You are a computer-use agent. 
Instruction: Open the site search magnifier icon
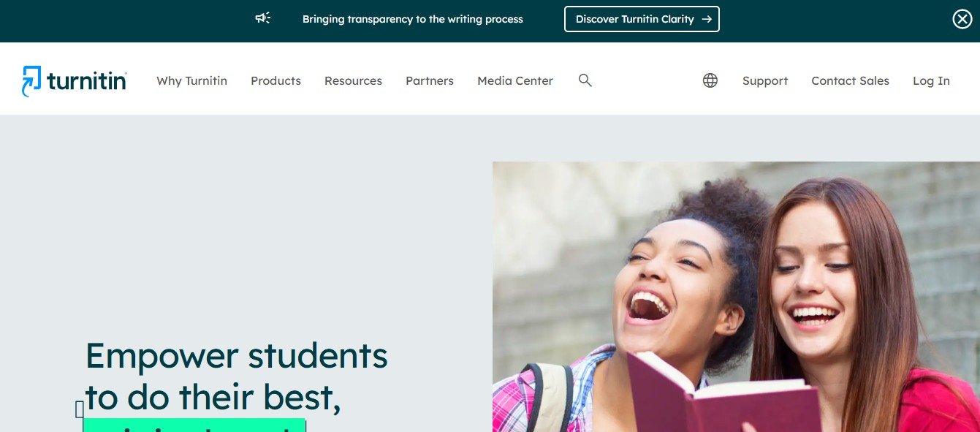[x=585, y=80]
